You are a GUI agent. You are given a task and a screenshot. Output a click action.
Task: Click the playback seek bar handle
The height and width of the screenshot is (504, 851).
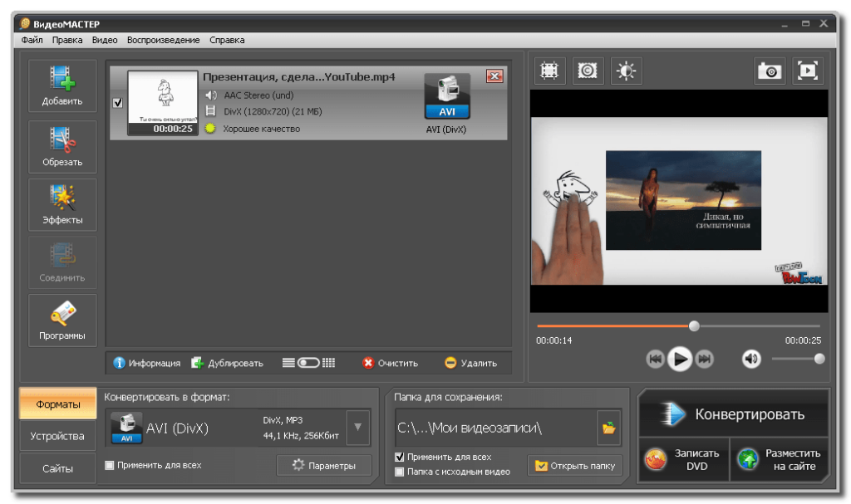coord(694,326)
